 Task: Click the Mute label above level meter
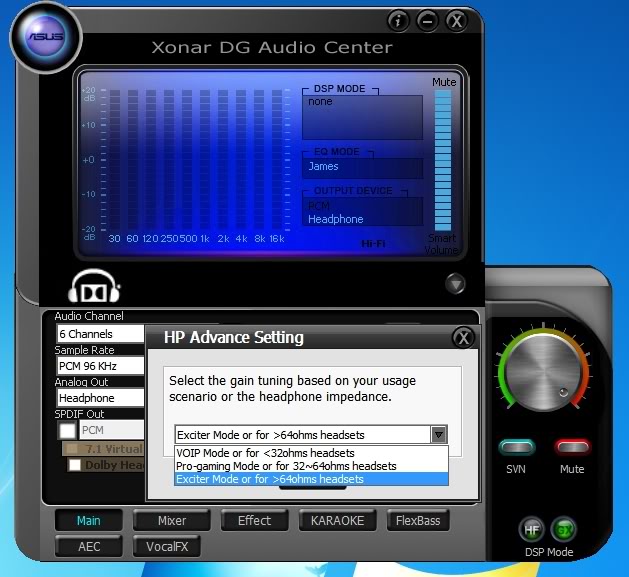(x=444, y=82)
